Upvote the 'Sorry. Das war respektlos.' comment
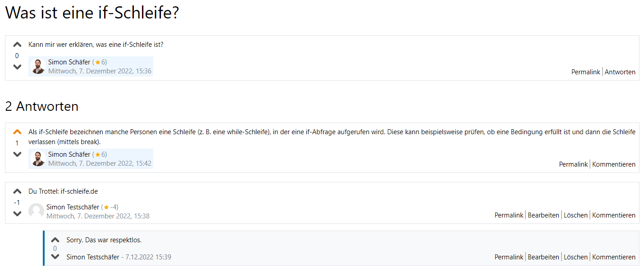Image resolution: width=644 pixels, height=272 pixels. pyautogui.click(x=55, y=240)
